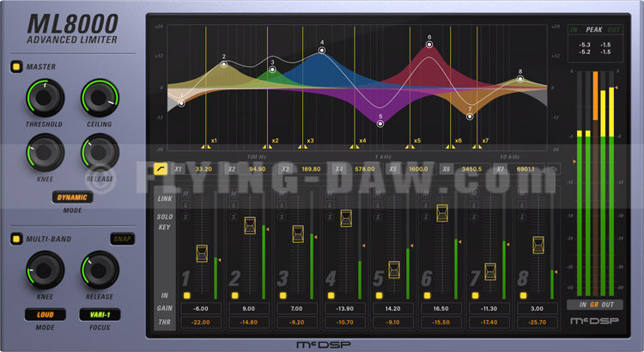Screen dimensions: 644x352
Task: Select EQ node 4 on the graph
Action: coord(322,51)
